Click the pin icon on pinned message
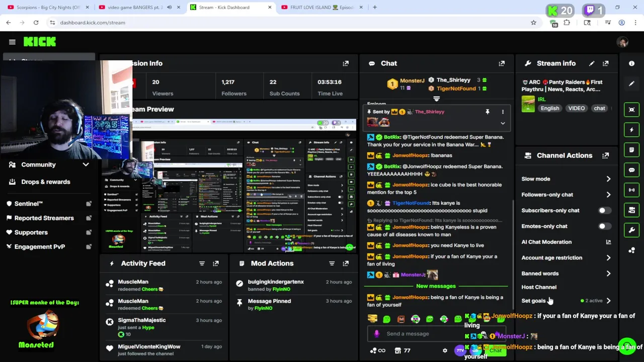 (487, 112)
